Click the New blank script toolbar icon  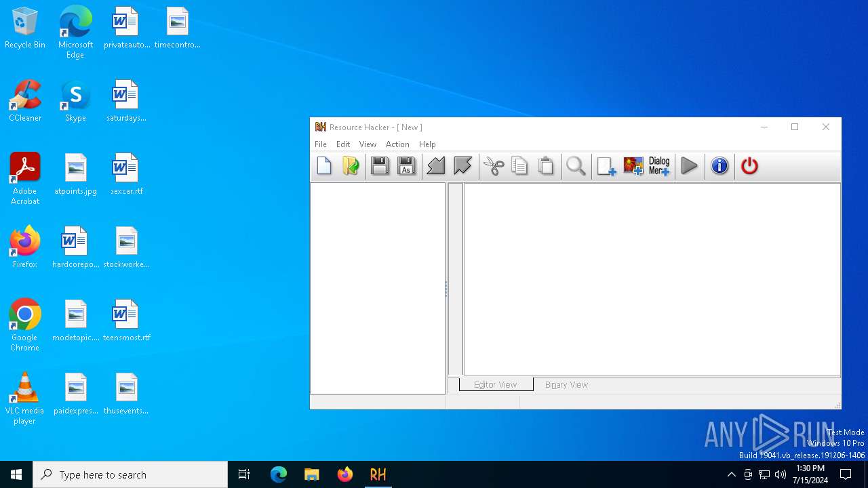tap(324, 166)
